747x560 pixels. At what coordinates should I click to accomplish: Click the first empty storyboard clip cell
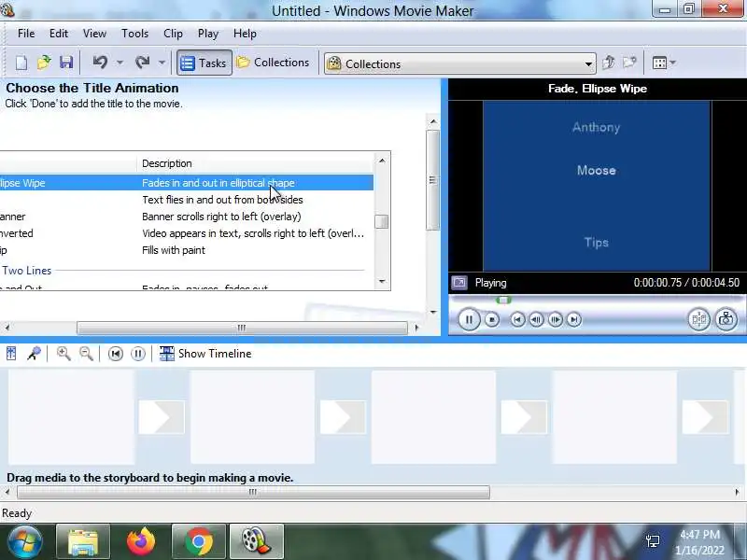[71, 417]
